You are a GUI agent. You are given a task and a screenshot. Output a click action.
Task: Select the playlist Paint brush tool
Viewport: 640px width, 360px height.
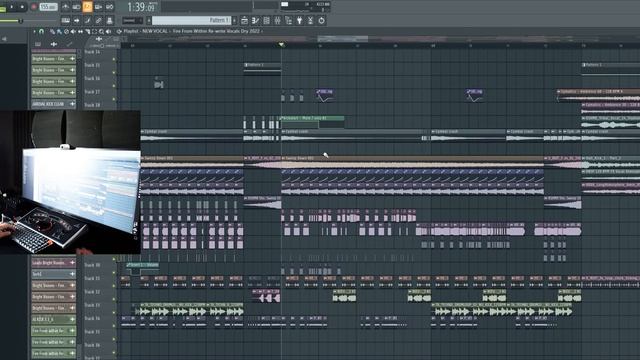59,31
